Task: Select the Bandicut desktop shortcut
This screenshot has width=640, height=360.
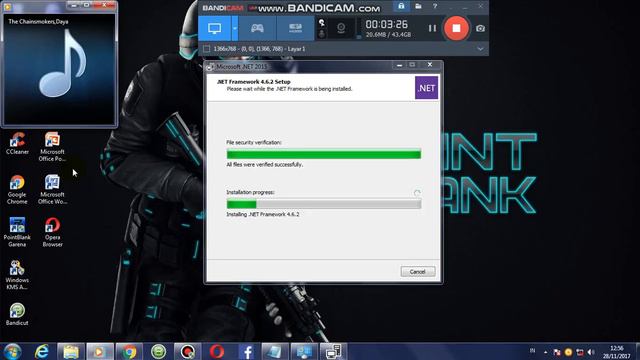Action: [17, 314]
